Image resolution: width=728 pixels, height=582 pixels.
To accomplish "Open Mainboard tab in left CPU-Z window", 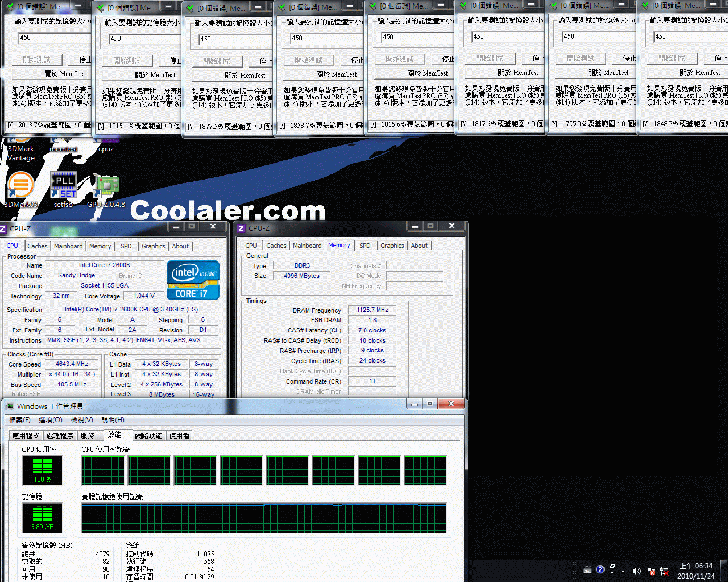I will (x=68, y=246).
